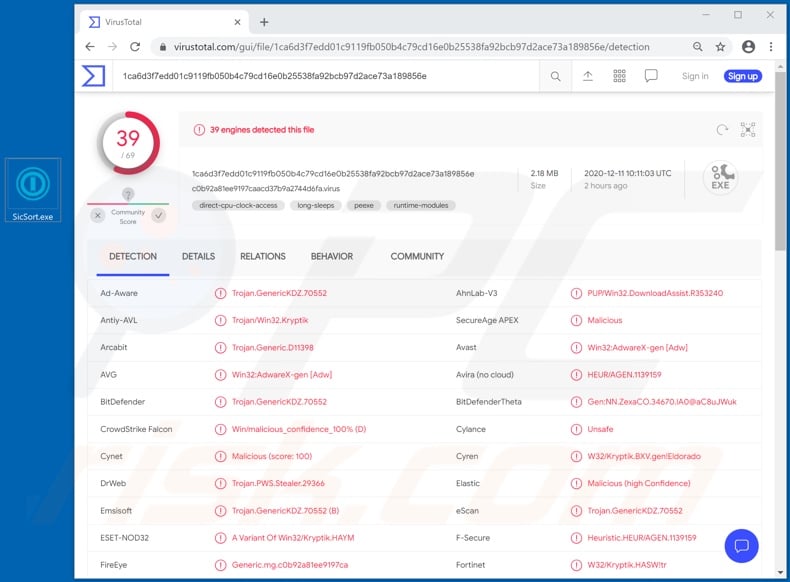Screen dimensions: 790x582
Task: Click the alert icon beside Ad-Aware detection
Action: [x=220, y=293]
